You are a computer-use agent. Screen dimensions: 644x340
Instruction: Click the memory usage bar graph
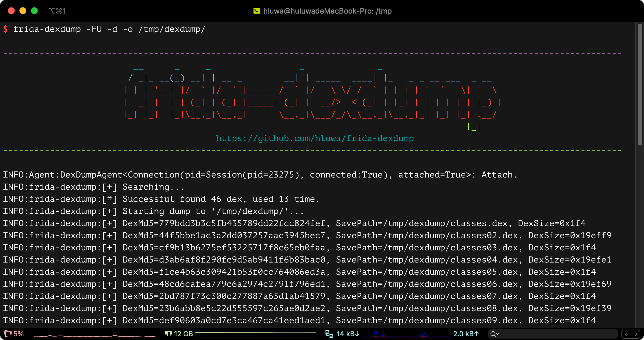pos(256,334)
